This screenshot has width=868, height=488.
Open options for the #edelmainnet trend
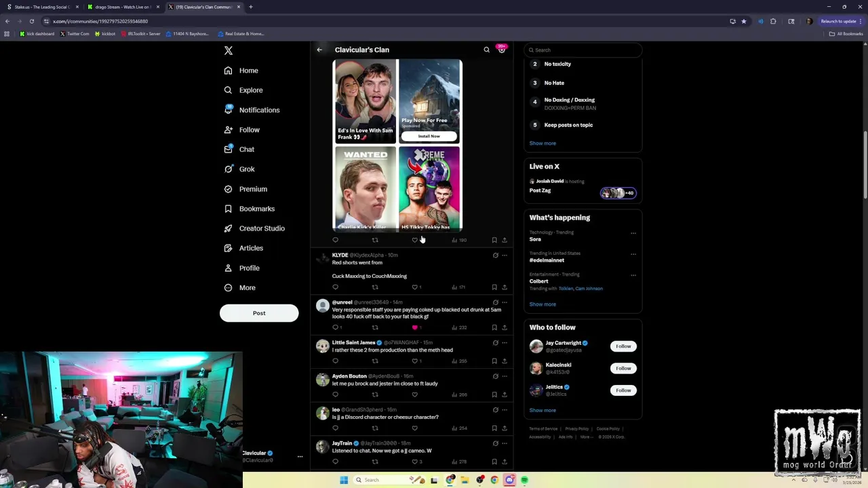coord(633,254)
